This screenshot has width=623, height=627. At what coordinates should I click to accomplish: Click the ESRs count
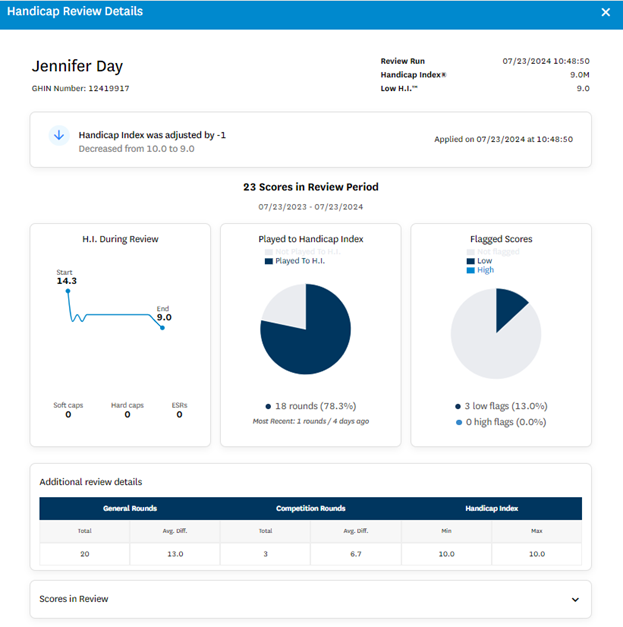point(179,415)
